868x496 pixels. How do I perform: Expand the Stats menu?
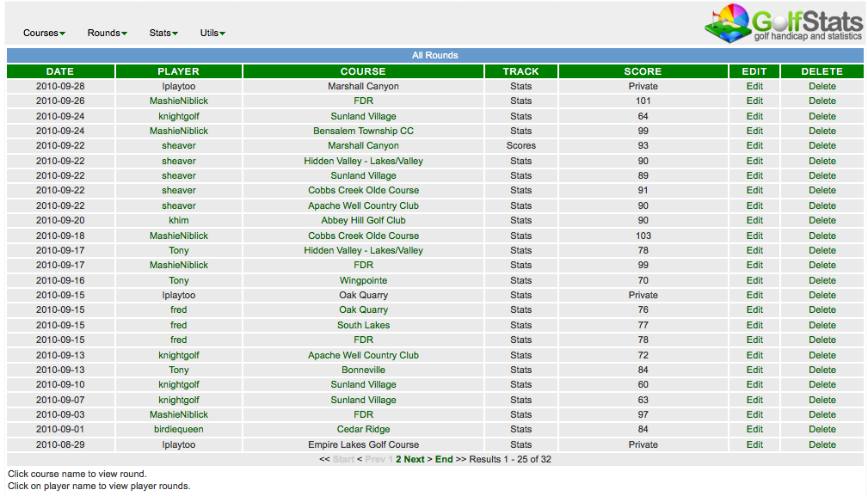pos(163,34)
